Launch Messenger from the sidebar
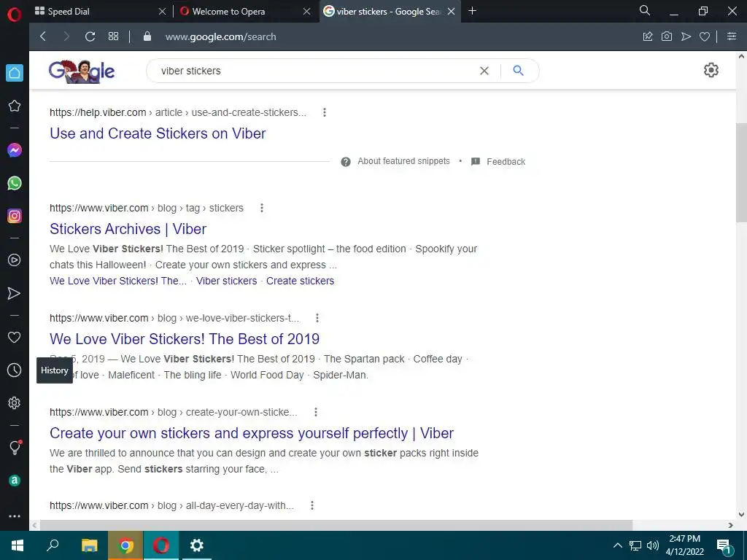747x560 pixels. point(15,150)
